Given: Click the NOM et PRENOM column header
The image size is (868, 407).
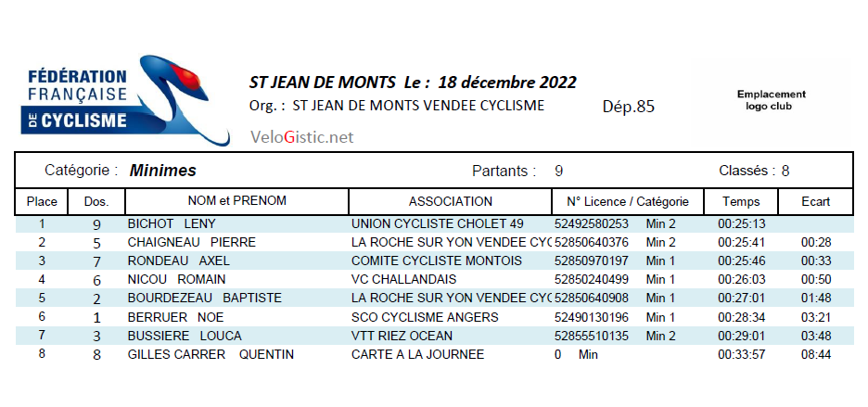Looking at the screenshot, I should click(236, 201).
